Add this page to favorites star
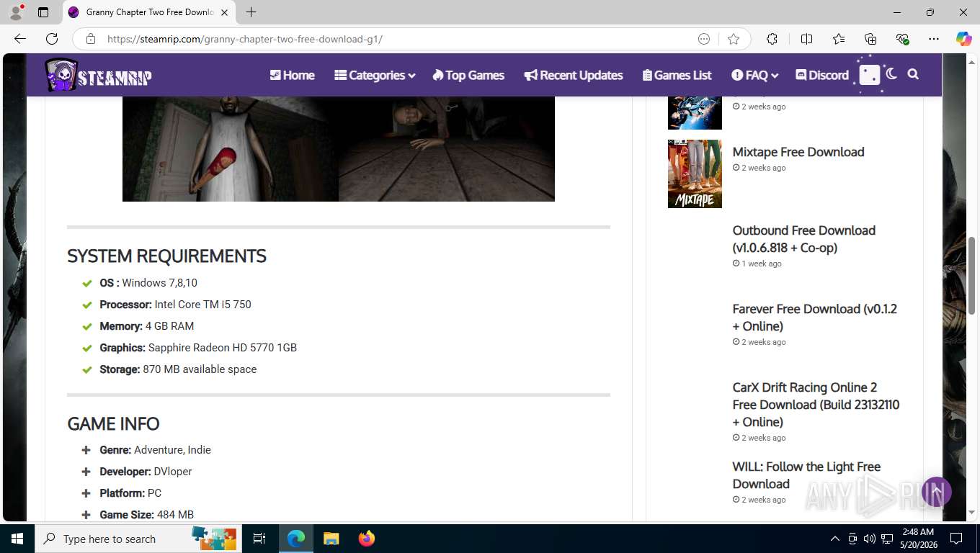Image resolution: width=980 pixels, height=553 pixels. [x=734, y=39]
